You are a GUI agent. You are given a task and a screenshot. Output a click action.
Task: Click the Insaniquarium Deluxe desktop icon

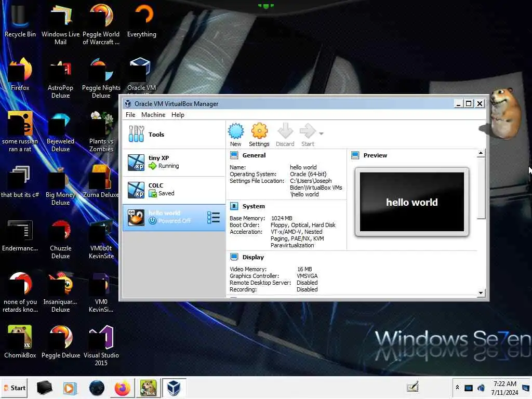pyautogui.click(x=60, y=292)
